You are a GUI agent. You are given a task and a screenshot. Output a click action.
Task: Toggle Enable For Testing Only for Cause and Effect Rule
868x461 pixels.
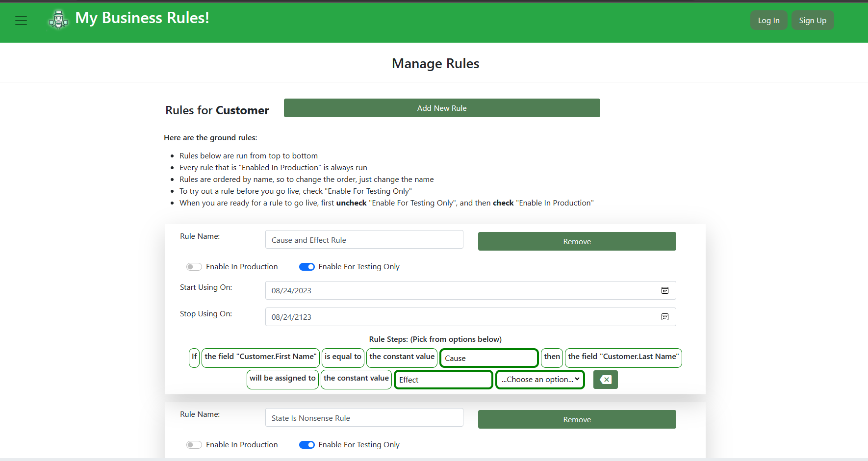coord(307,267)
